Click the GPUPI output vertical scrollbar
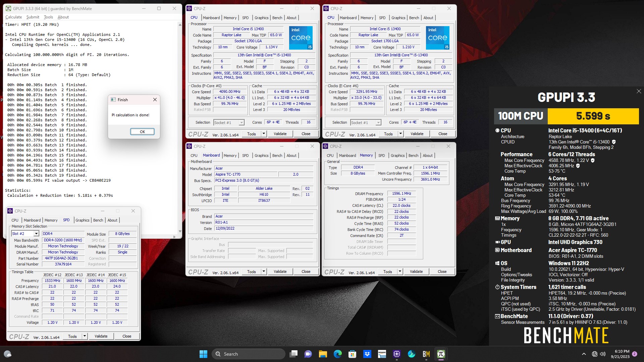644x362 pixels. (x=180, y=127)
